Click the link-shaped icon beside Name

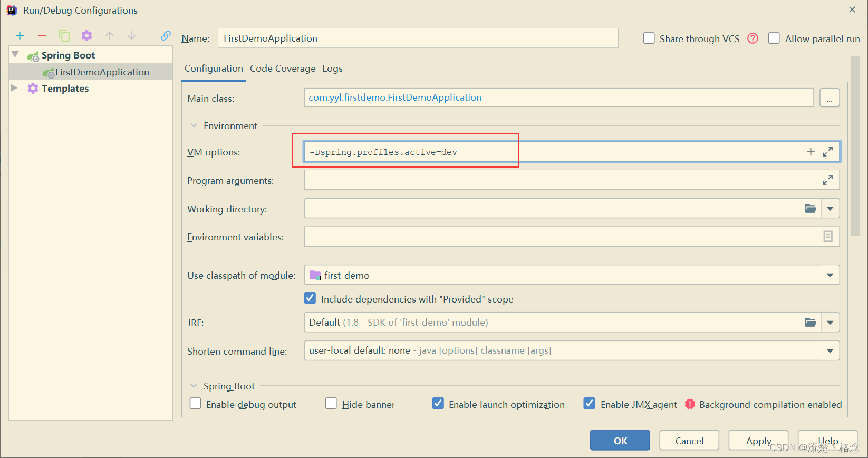(166, 35)
